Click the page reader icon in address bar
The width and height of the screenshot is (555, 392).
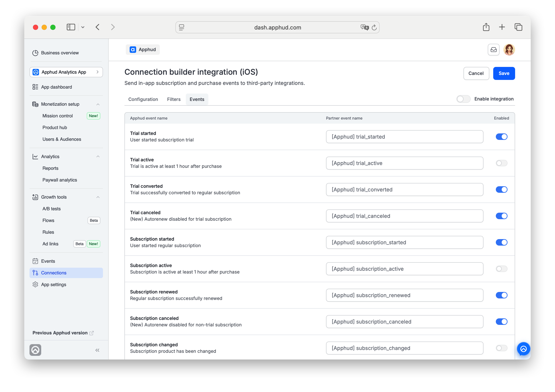(x=181, y=27)
